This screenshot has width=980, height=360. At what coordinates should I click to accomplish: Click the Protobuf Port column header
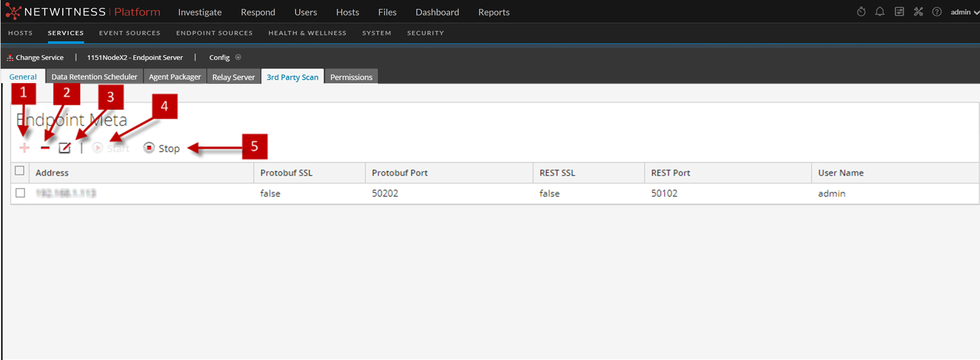point(449,173)
